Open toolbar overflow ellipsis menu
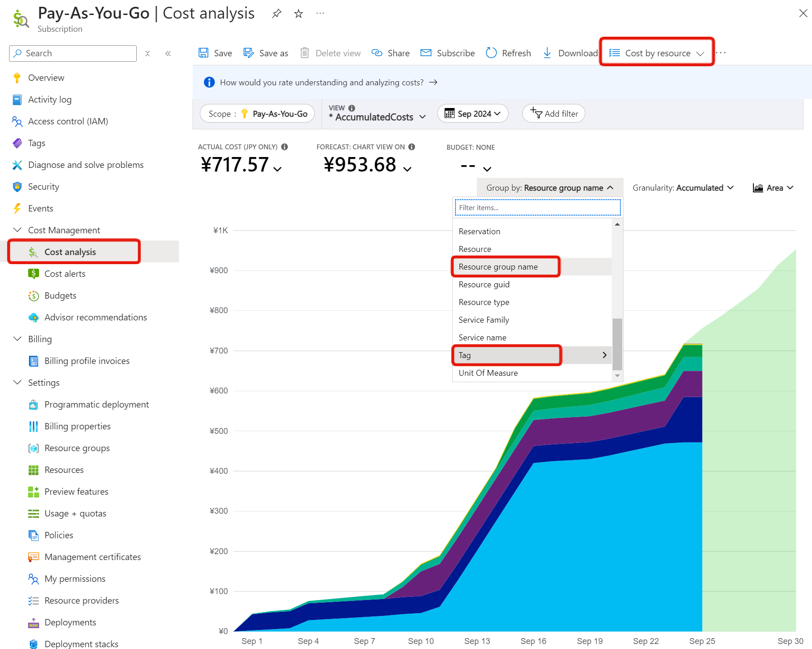Image resolution: width=812 pixels, height=649 pixels. 721,53
